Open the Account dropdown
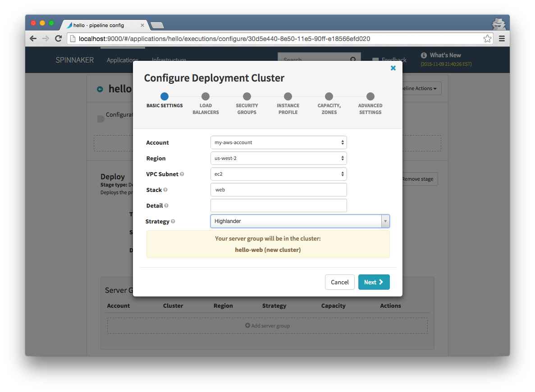Viewport: 535px width, 392px height. [279, 143]
